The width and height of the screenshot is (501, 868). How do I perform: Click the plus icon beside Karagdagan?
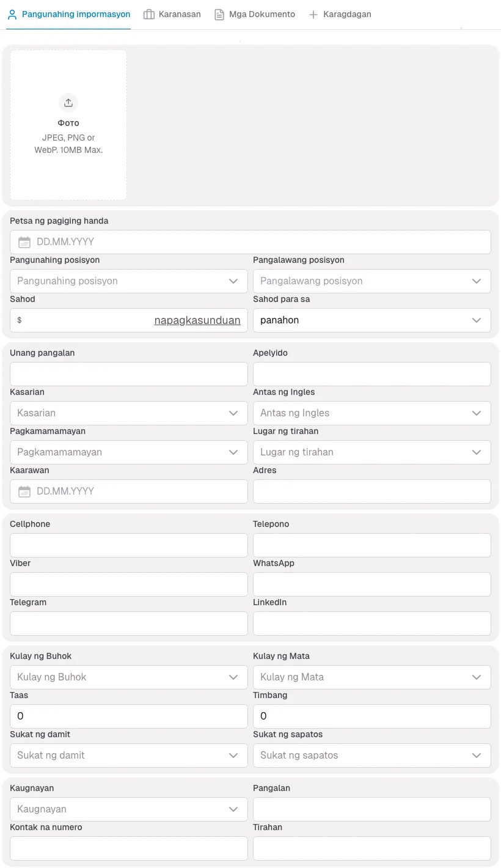click(313, 14)
